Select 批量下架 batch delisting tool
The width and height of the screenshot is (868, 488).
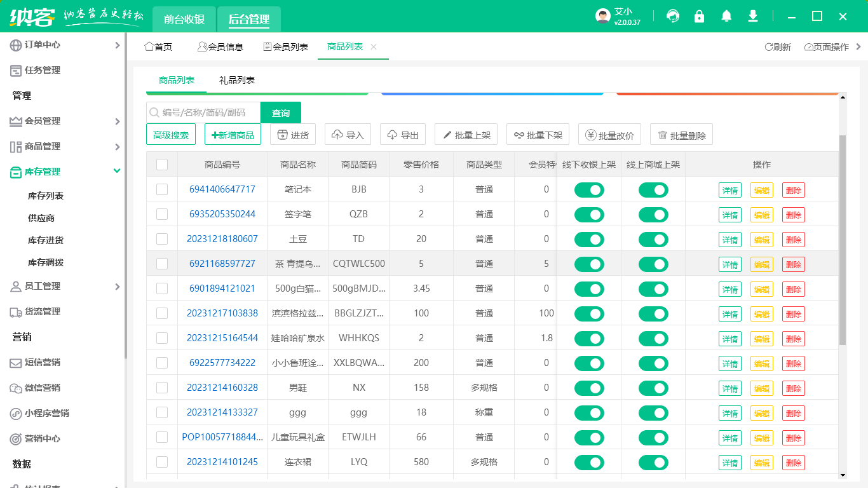(538, 134)
